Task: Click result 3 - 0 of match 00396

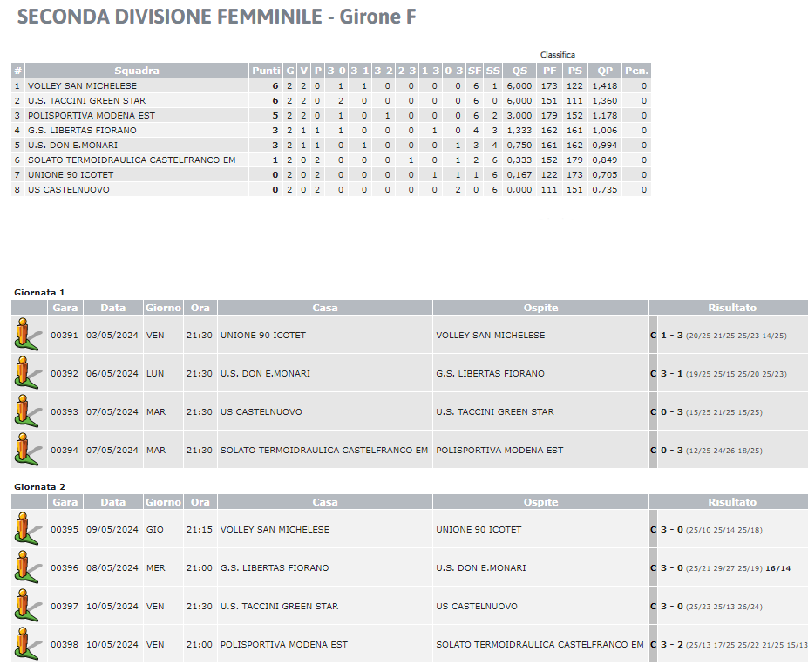Action: 672,567
